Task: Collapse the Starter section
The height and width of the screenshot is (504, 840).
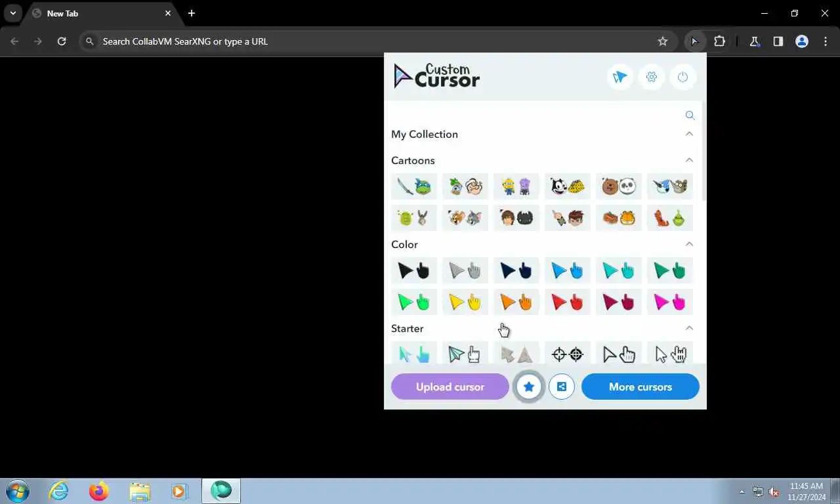Action: 689,328
